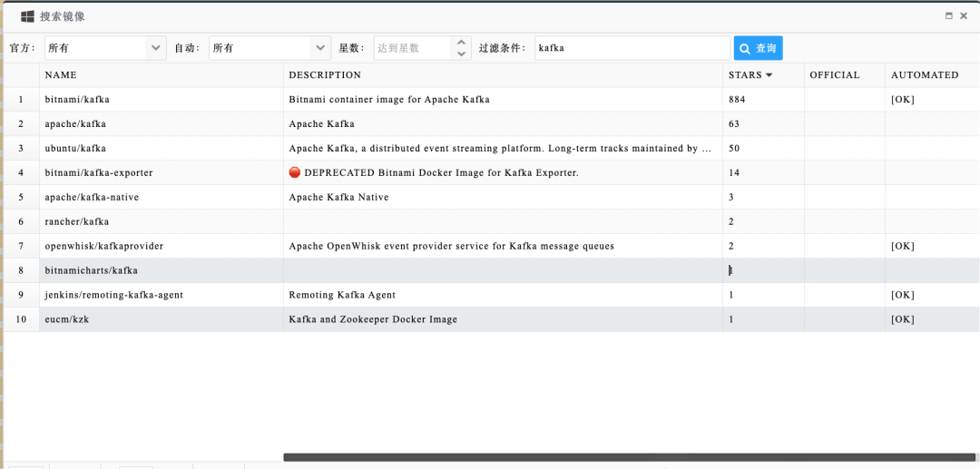Select the rancher/kafka row

tap(490, 221)
